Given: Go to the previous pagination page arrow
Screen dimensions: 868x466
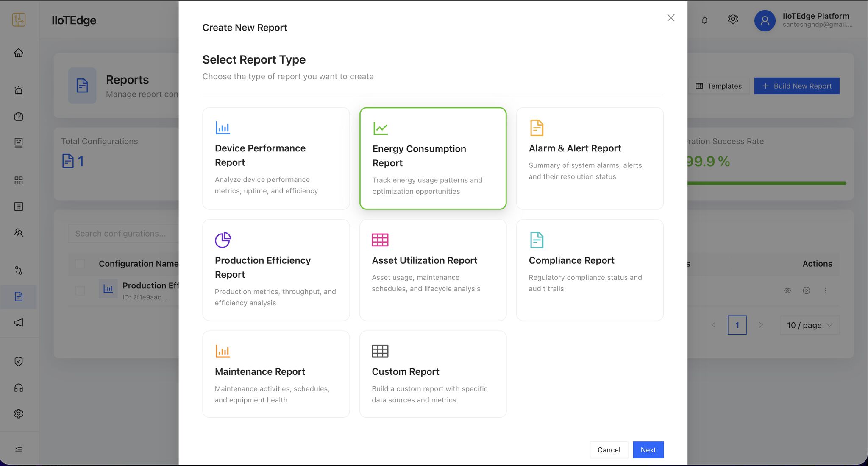Looking at the screenshot, I should tap(713, 325).
